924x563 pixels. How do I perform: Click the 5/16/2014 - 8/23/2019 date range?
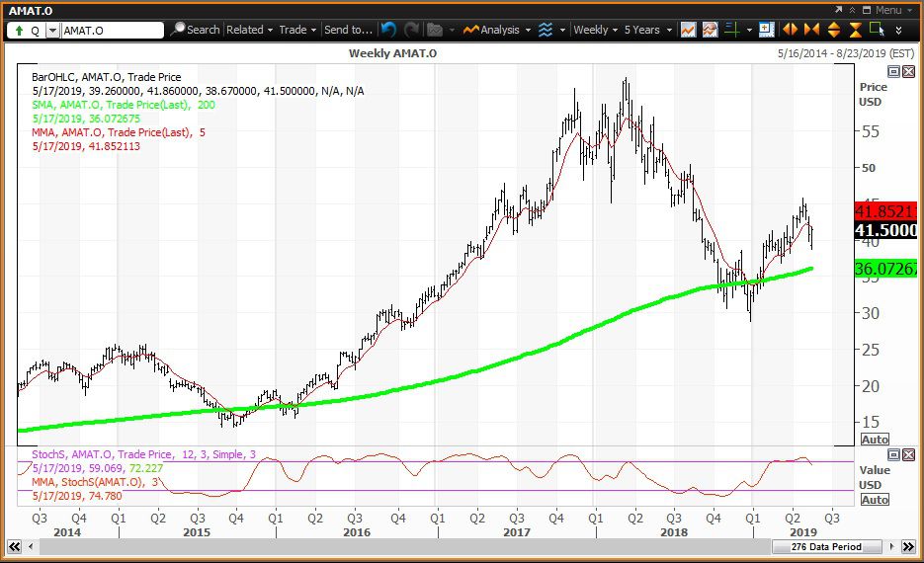click(x=846, y=53)
